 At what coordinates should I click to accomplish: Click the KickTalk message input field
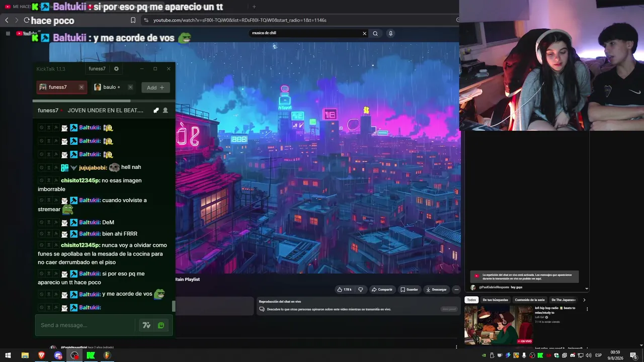(86, 325)
